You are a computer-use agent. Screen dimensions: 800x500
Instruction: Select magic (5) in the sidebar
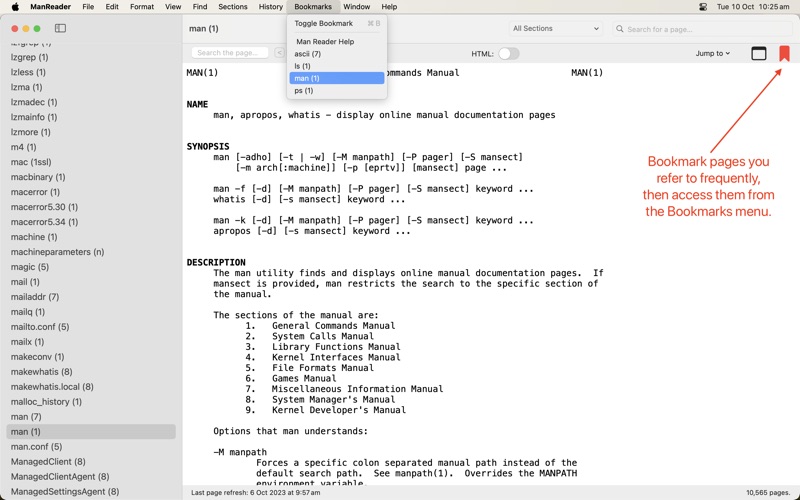click(x=91, y=267)
